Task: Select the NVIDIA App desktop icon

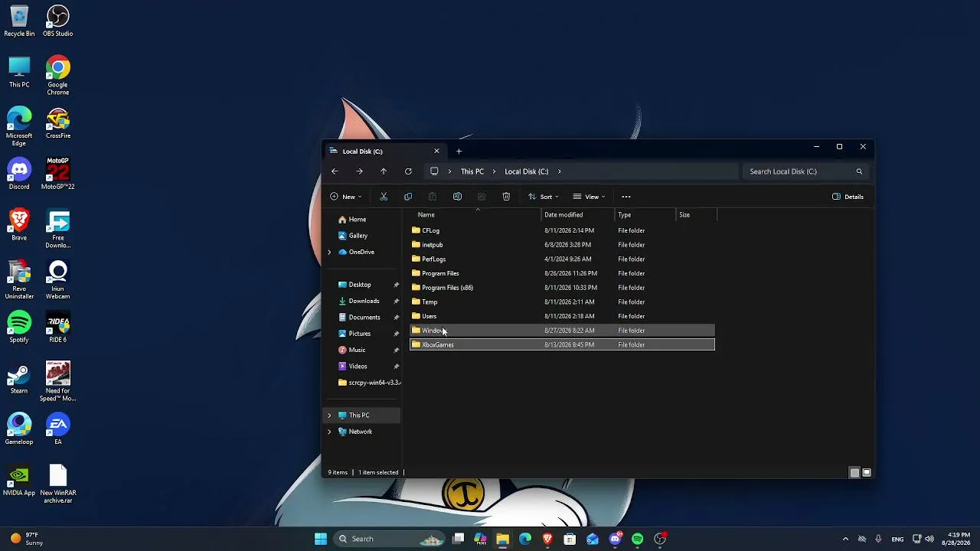Action: (19, 481)
